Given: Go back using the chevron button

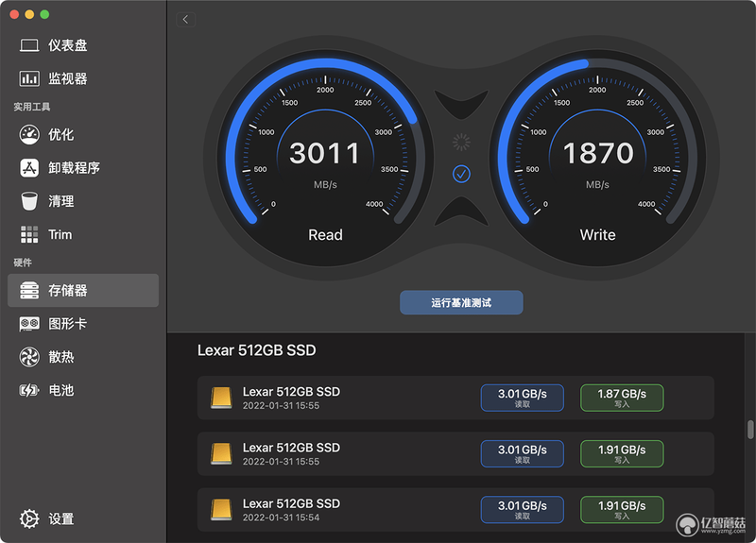Looking at the screenshot, I should 185,19.
